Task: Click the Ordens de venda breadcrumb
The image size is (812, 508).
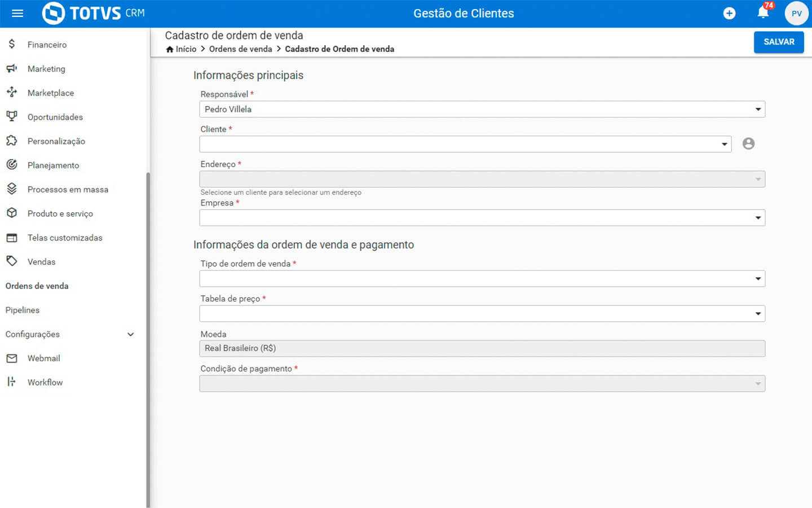Action: coord(240,49)
